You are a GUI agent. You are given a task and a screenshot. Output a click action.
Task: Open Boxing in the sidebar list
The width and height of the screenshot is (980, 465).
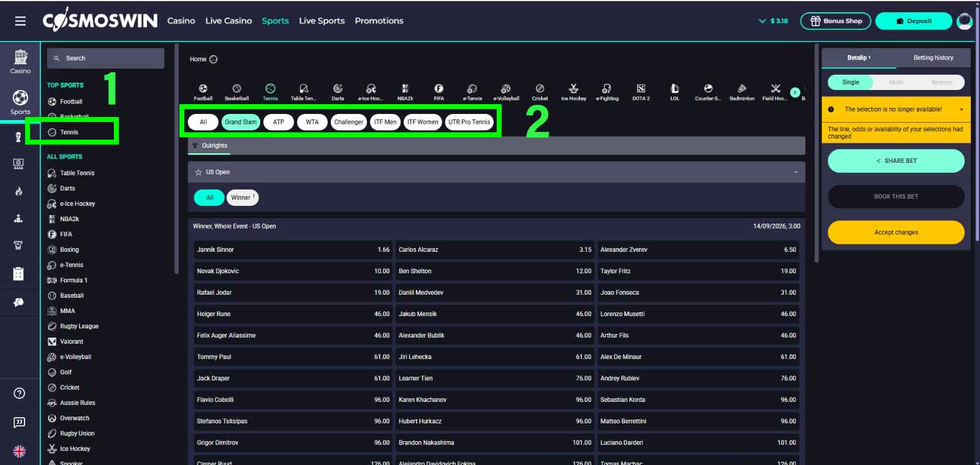[x=69, y=249]
